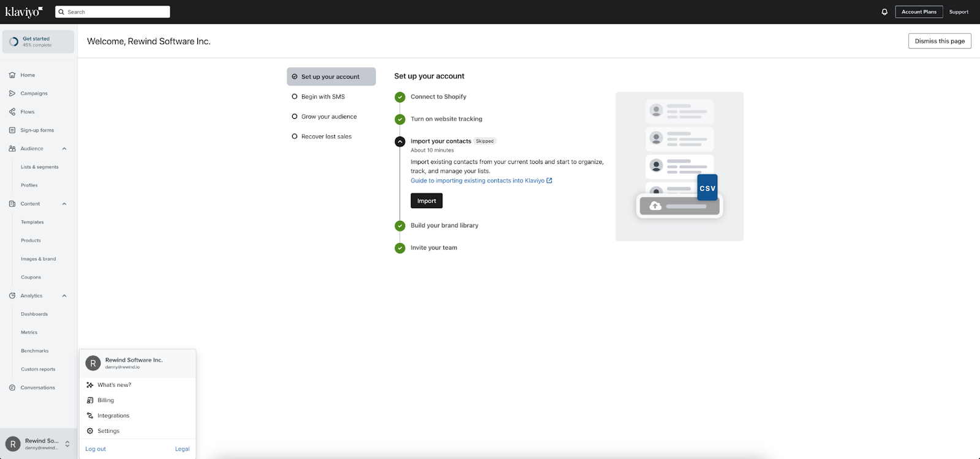Click the search magnifier icon
Viewport: 980px width, 459px height.
pos(61,12)
